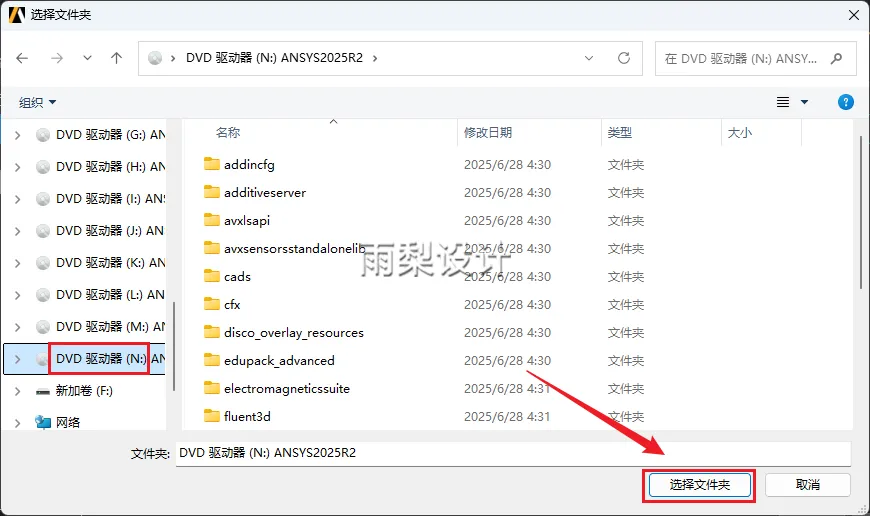Sort by 类型 column header
Viewport: 870px width, 516px height.
(x=619, y=133)
